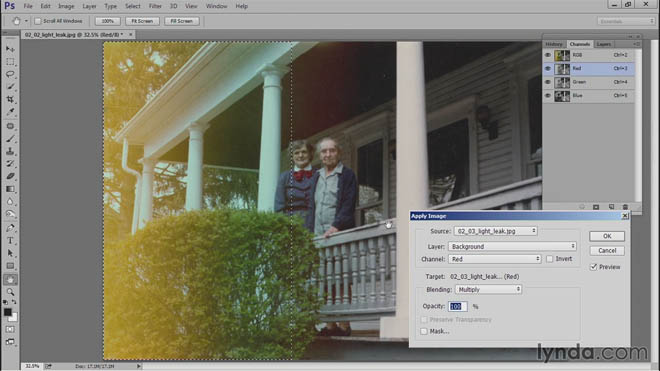Enable the Invert checkbox

pos(549,259)
